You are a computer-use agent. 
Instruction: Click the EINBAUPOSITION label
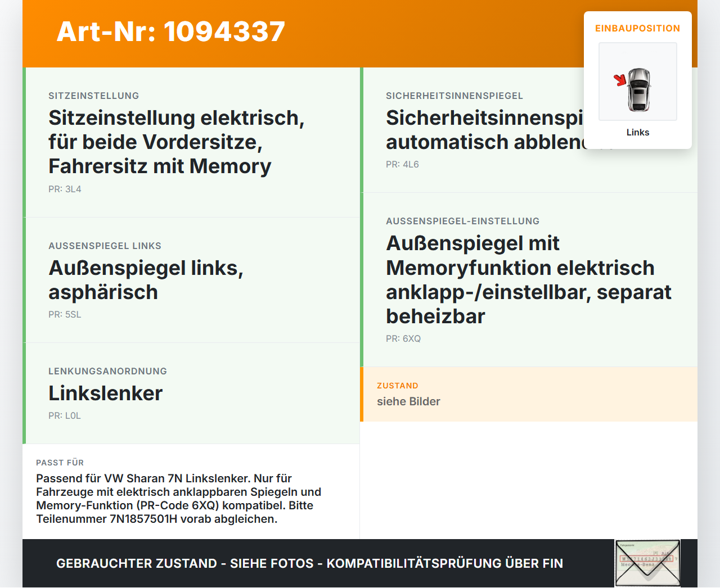coord(638,28)
